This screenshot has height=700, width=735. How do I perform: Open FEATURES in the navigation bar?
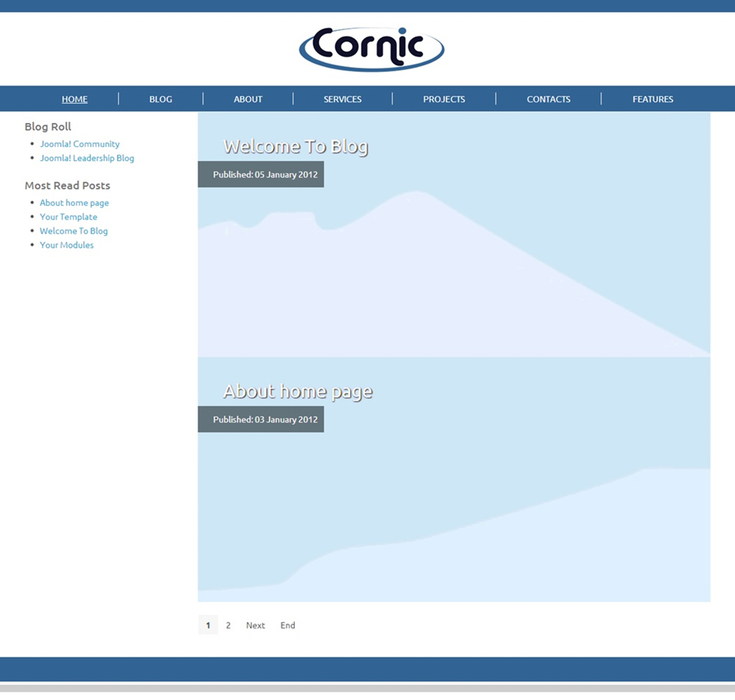coord(653,99)
